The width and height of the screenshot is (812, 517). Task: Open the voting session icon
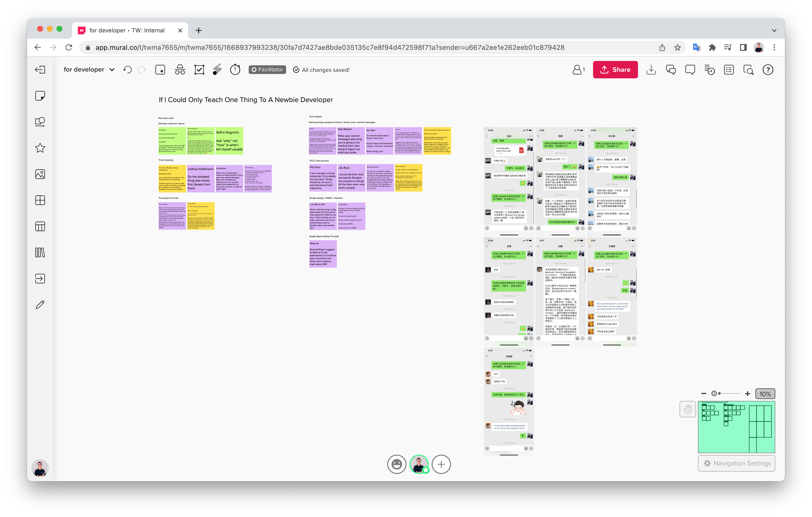[x=199, y=70]
